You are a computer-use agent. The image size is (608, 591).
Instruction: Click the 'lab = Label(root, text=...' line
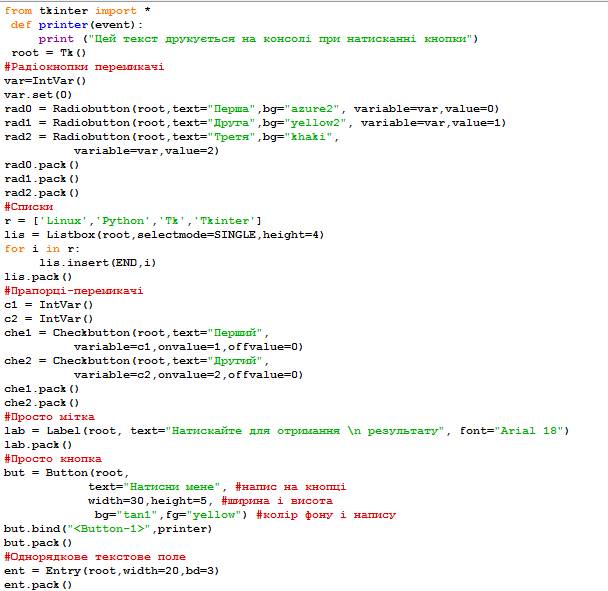[287, 430]
